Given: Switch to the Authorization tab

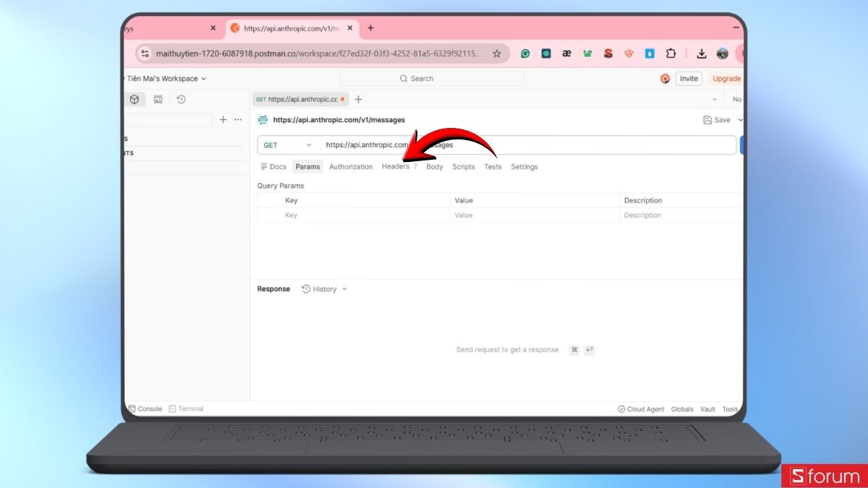Looking at the screenshot, I should 351,166.
